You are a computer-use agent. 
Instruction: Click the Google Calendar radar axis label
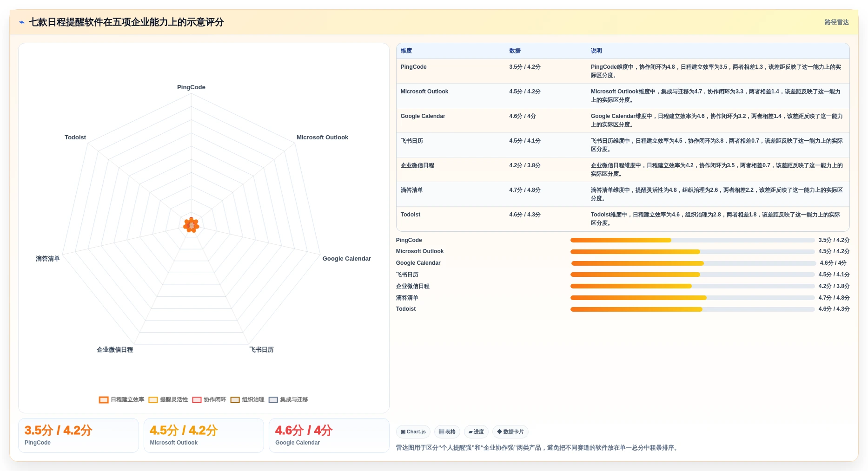click(347, 259)
